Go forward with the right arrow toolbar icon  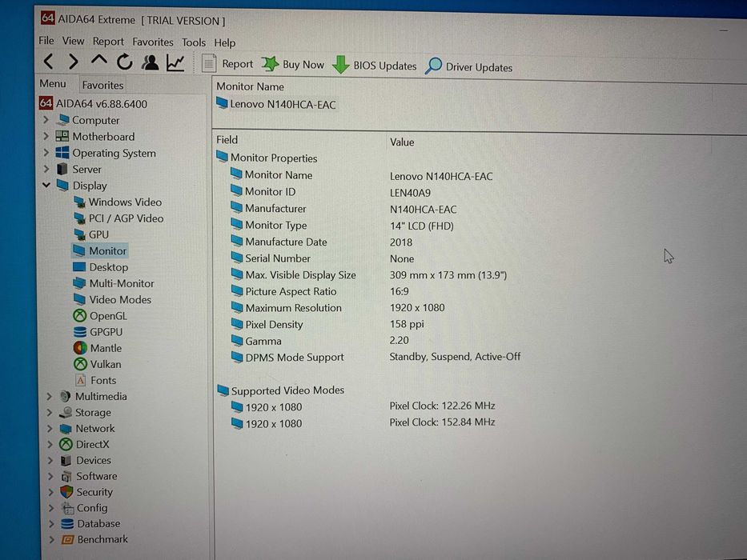pyautogui.click(x=74, y=62)
